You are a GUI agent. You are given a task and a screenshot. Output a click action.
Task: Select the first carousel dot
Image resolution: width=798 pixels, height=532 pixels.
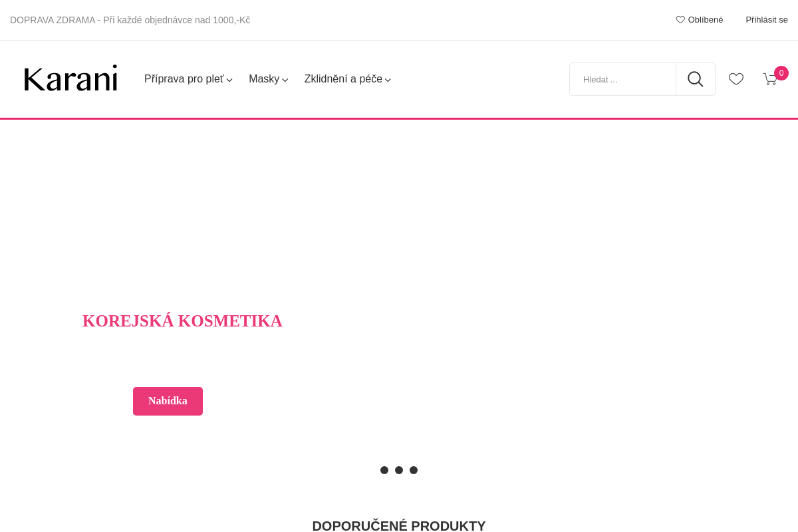click(x=384, y=470)
